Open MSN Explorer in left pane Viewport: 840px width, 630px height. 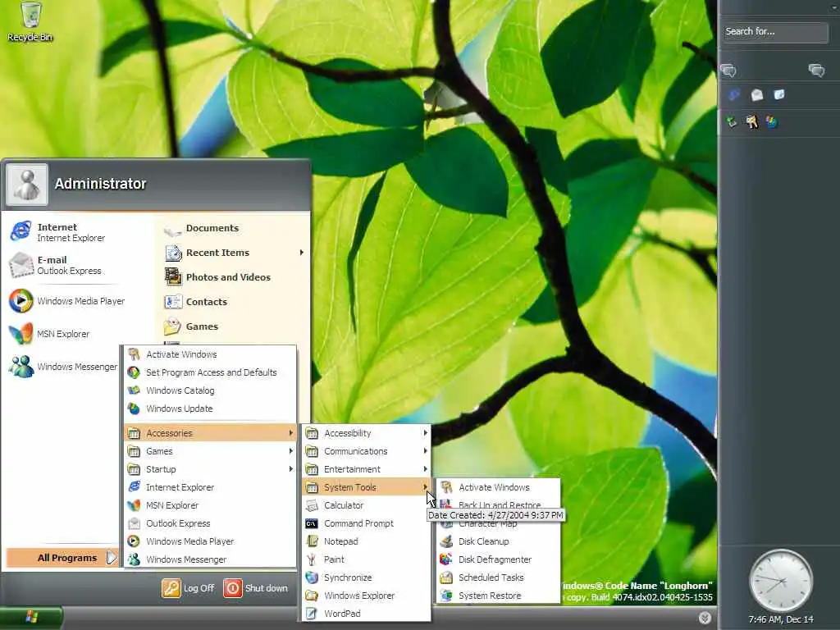click(x=49, y=334)
